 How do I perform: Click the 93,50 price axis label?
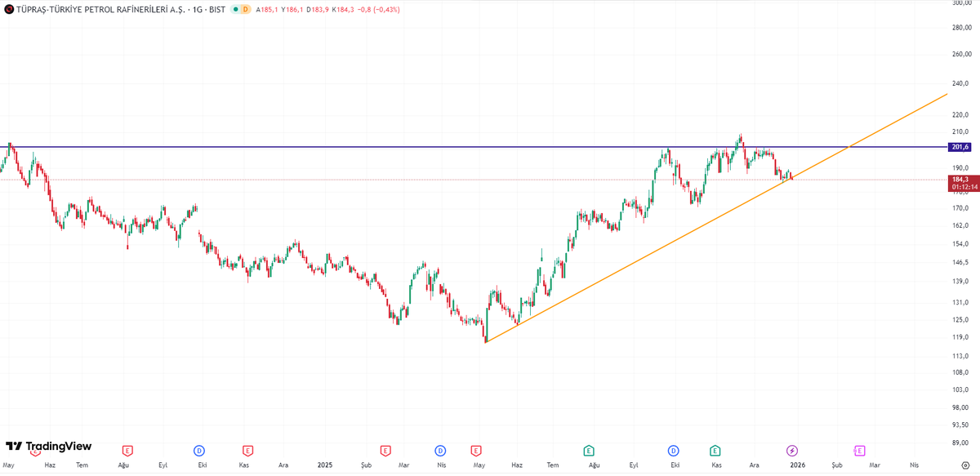tap(960, 425)
